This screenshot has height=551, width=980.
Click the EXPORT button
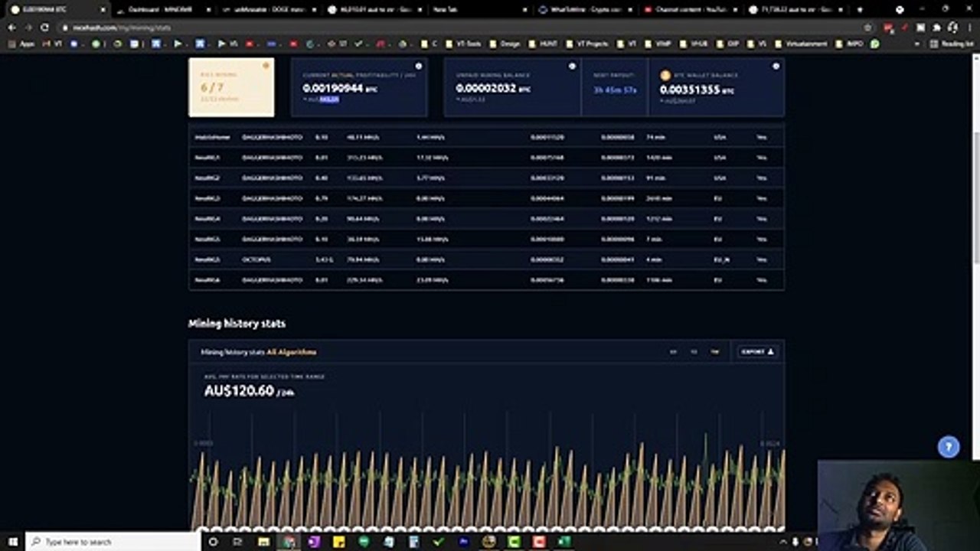[757, 352]
